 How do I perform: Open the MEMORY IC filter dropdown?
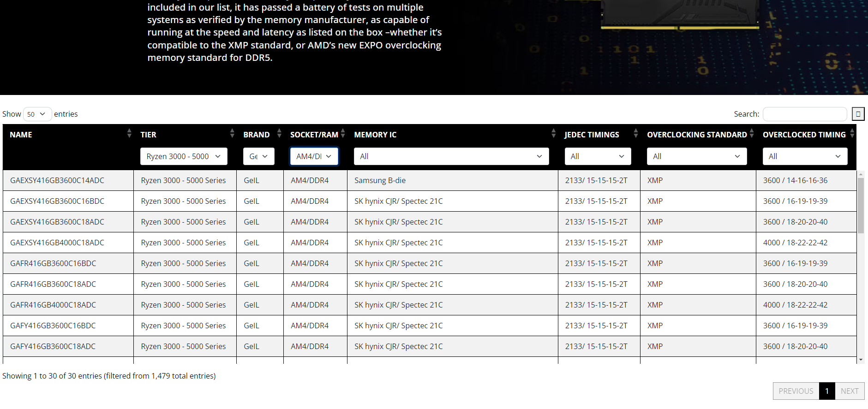pyautogui.click(x=451, y=156)
